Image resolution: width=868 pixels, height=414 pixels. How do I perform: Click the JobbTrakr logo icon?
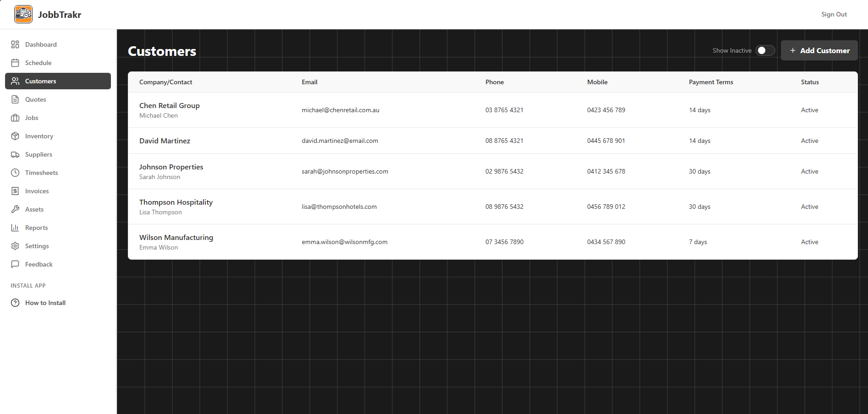click(x=23, y=14)
